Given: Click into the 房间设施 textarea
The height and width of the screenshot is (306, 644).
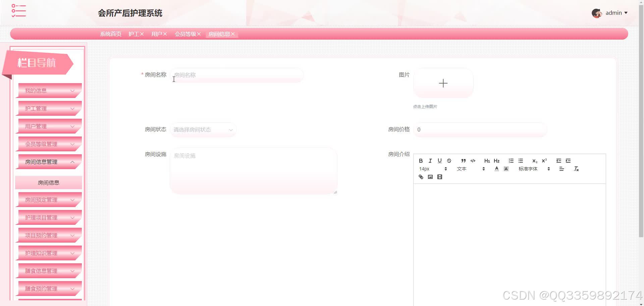Looking at the screenshot, I should 254,171.
